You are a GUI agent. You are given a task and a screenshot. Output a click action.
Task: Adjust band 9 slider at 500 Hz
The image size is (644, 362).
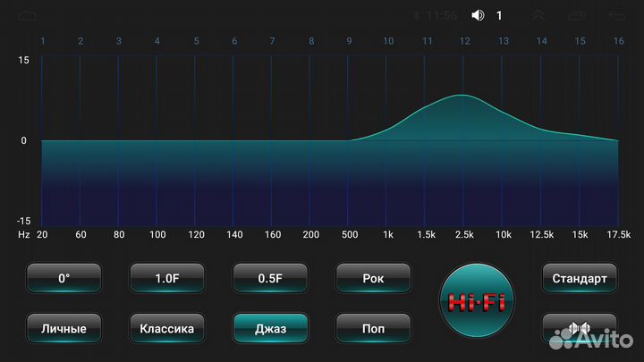(348, 140)
